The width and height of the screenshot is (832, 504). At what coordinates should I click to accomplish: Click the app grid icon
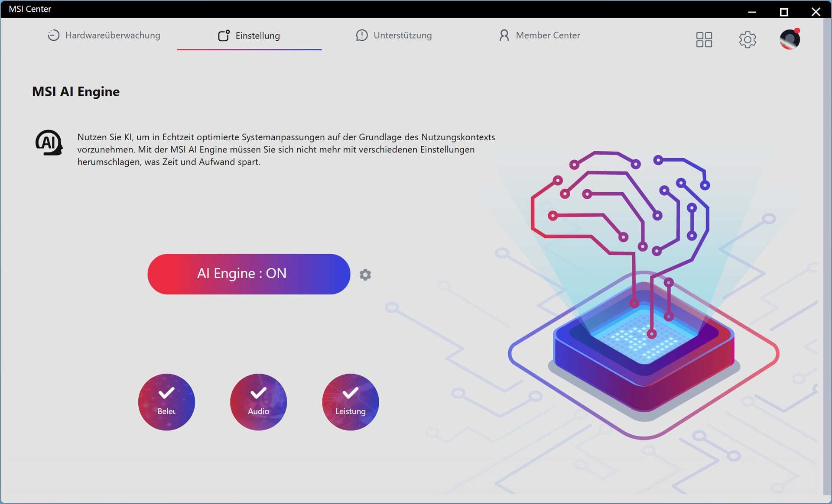point(704,39)
